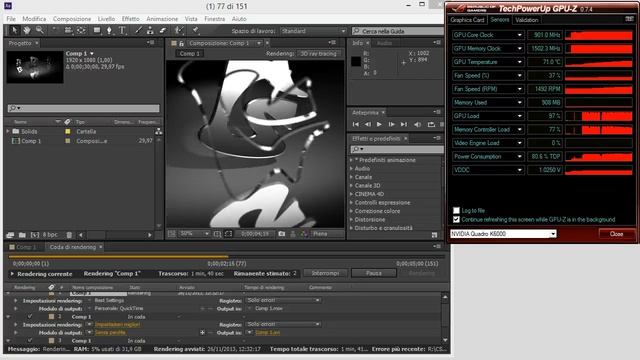Screen dimensions: 640x360
Task: Click the black color swatch in Info panel
Action: pyautogui.click(x=356, y=61)
